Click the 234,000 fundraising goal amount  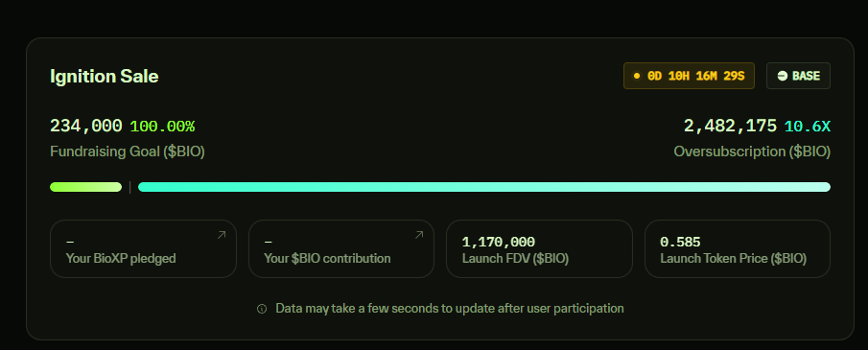tap(85, 127)
